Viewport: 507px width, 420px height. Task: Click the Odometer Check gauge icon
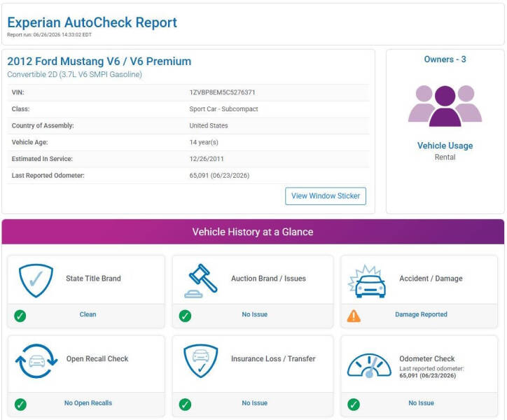click(x=369, y=365)
